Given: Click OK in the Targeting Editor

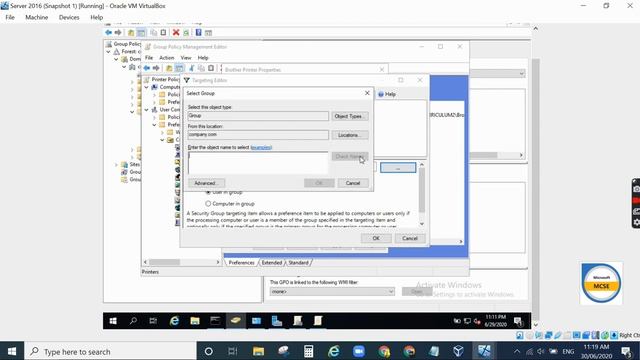Looking at the screenshot, I should [x=376, y=238].
